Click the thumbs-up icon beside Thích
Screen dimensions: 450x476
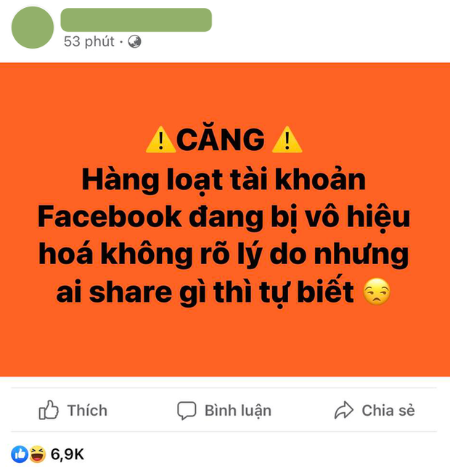coord(49,410)
